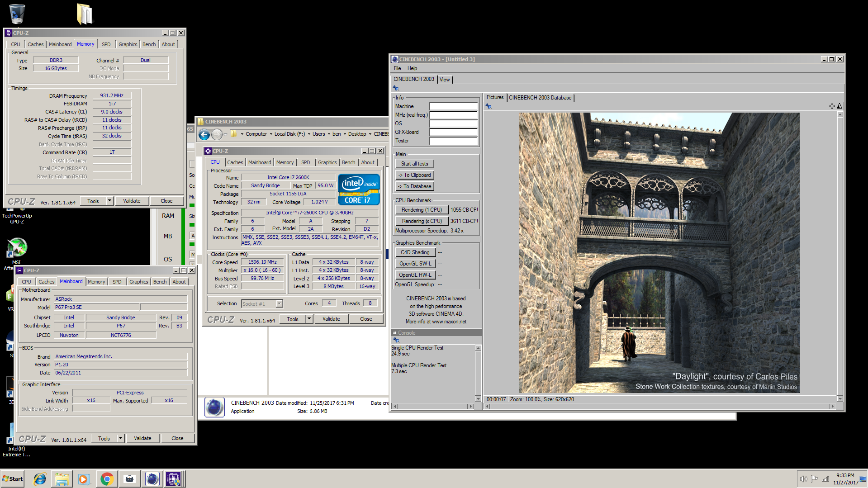Image resolution: width=868 pixels, height=488 pixels.
Task: Expand the Computer breadcrumb arrow in Explorer
Action: 271,134
